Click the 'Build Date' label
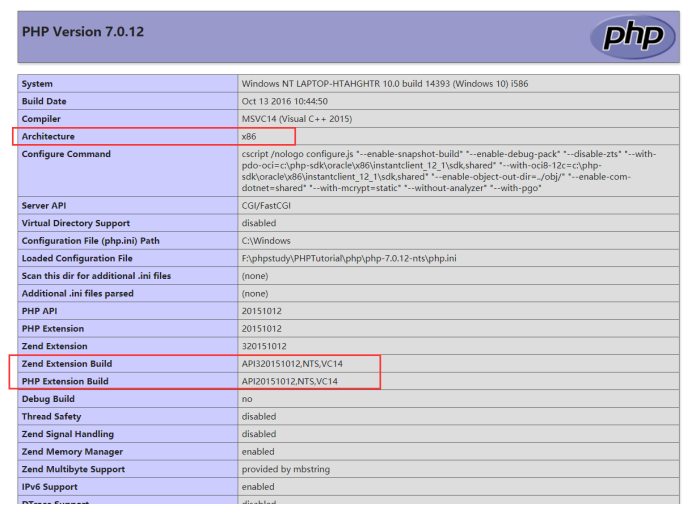Screen dimensions: 692x505 point(44,101)
